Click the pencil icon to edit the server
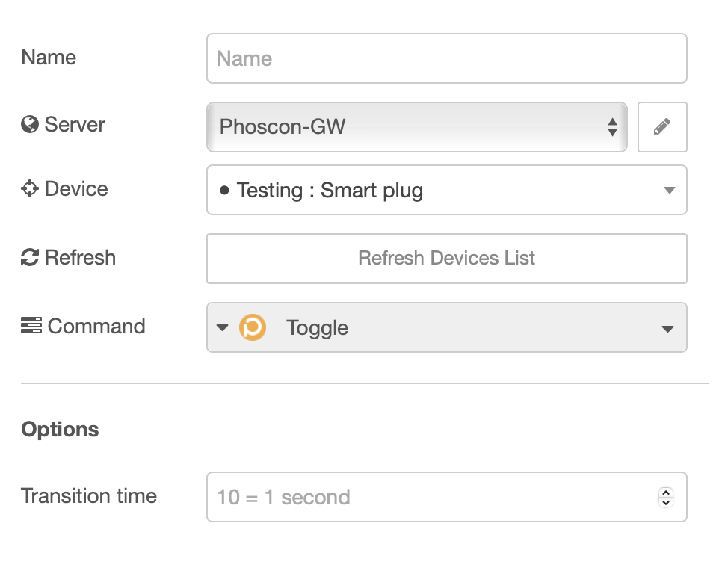728x565 pixels. (x=661, y=127)
